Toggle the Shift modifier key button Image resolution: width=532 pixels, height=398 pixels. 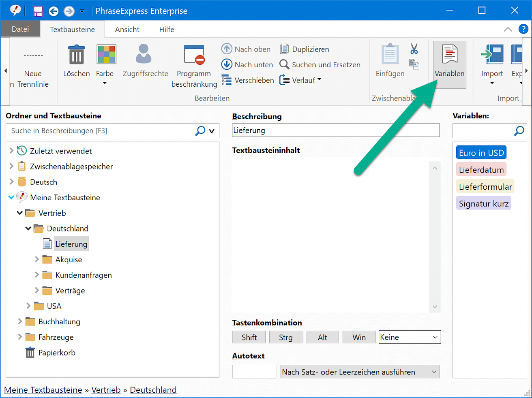pos(249,337)
